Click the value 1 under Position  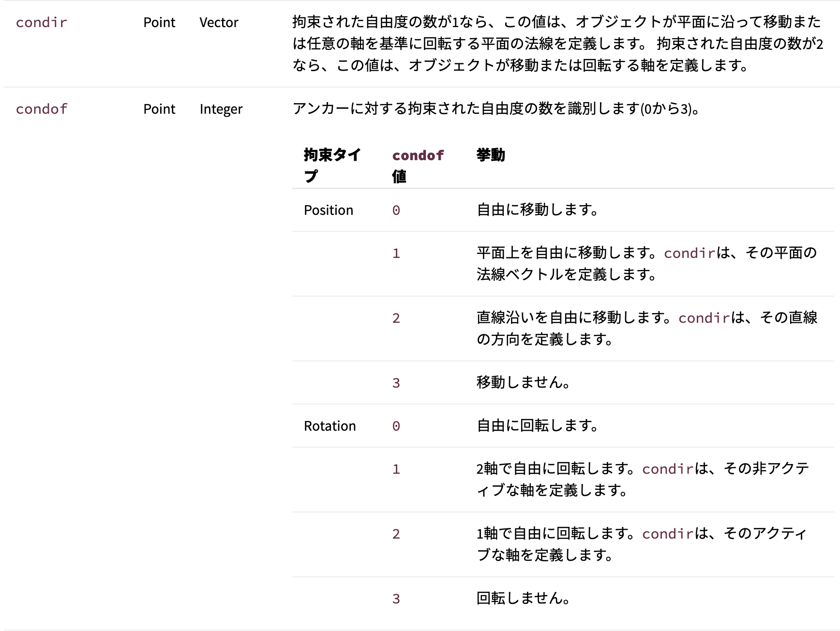[x=395, y=253]
